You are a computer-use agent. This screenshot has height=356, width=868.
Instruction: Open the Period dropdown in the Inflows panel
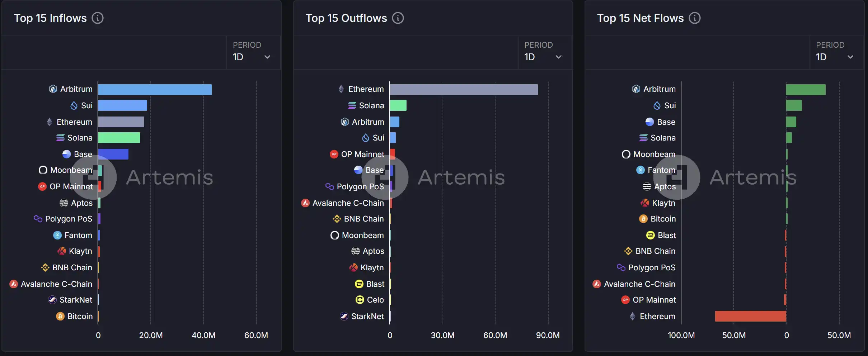coord(253,57)
